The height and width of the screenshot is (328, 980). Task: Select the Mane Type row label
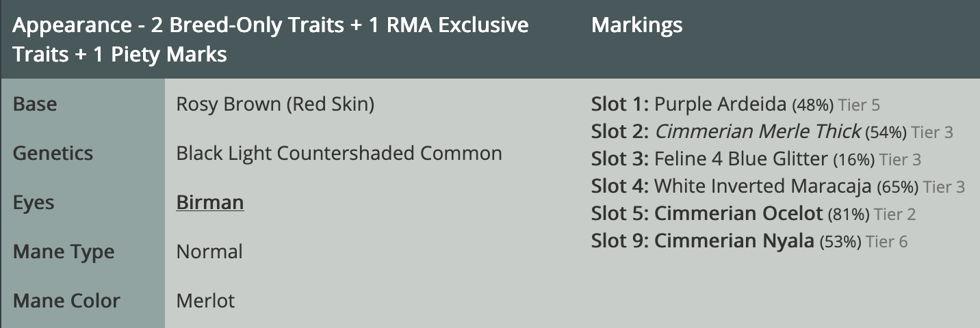[64, 251]
